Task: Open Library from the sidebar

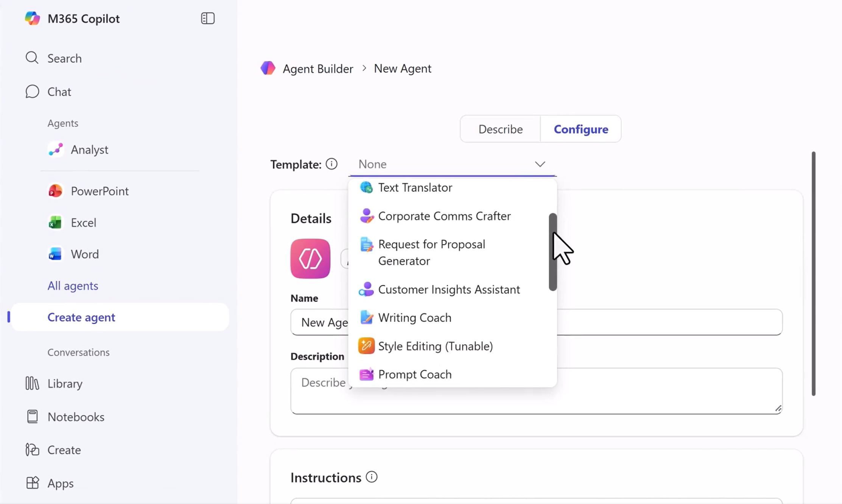Action: pyautogui.click(x=65, y=383)
